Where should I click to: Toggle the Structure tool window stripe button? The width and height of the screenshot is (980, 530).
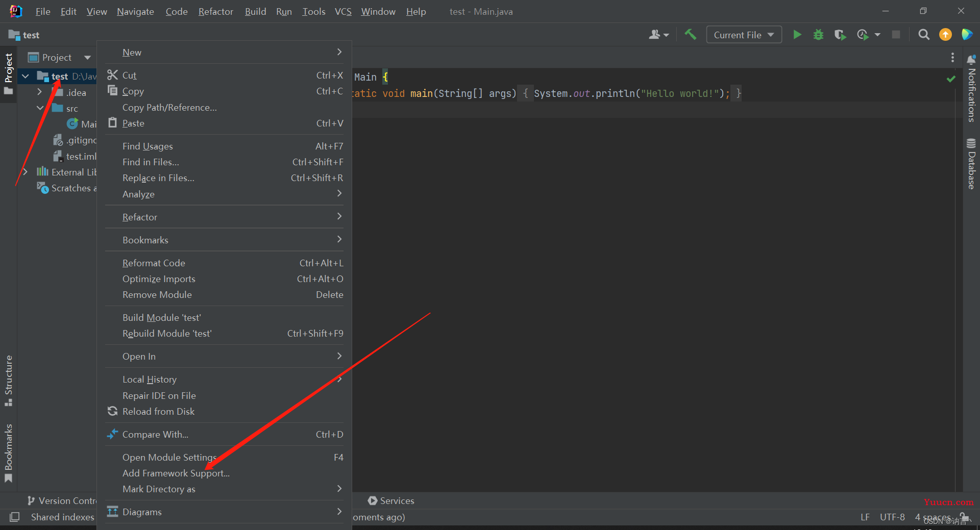9,380
